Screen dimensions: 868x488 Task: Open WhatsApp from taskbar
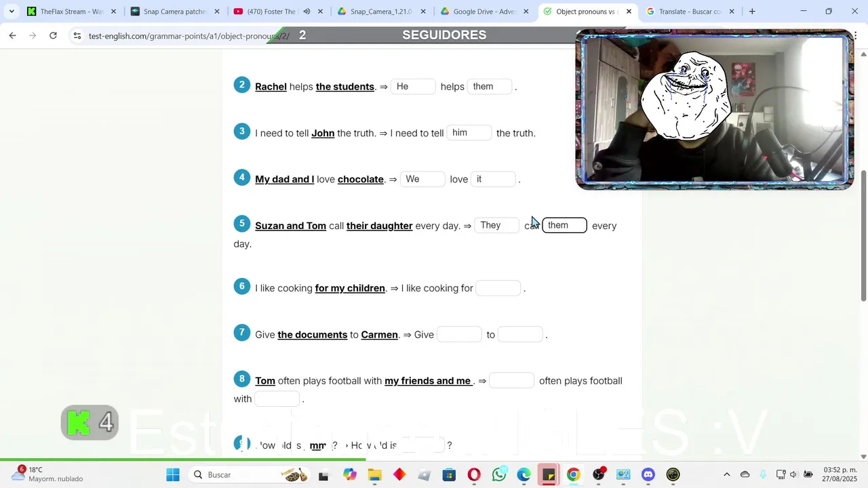point(499,474)
